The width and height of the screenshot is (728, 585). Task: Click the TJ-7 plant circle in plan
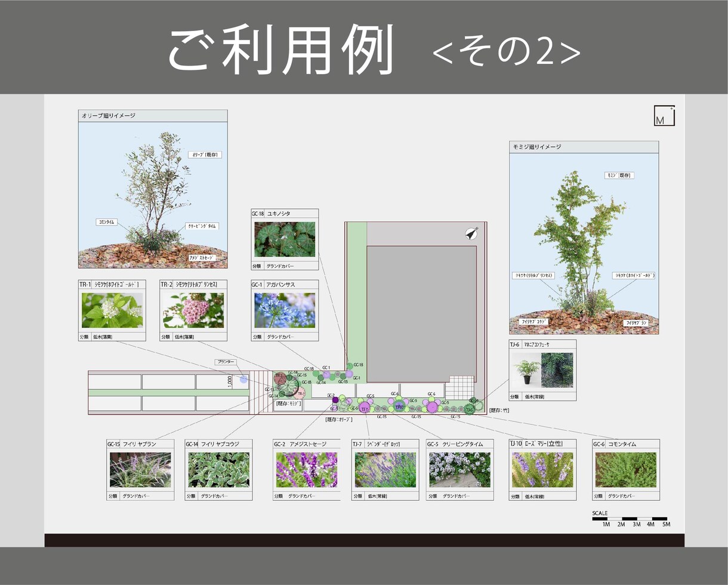364,408
